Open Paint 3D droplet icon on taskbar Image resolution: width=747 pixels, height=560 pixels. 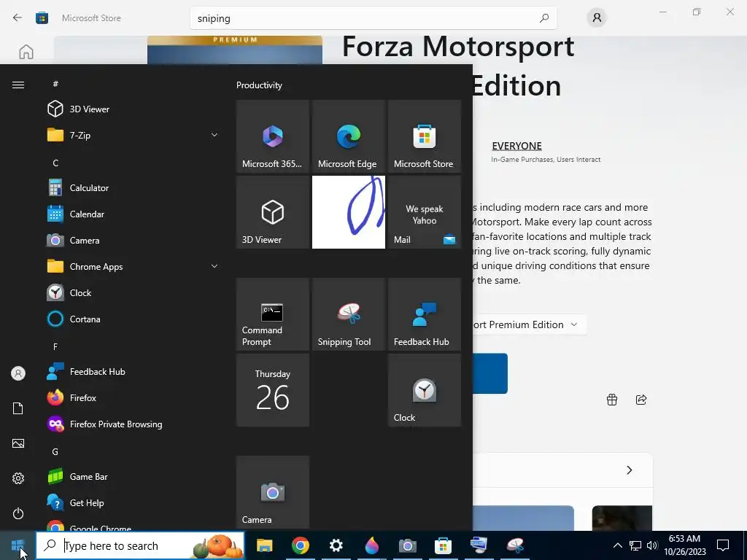click(x=371, y=545)
